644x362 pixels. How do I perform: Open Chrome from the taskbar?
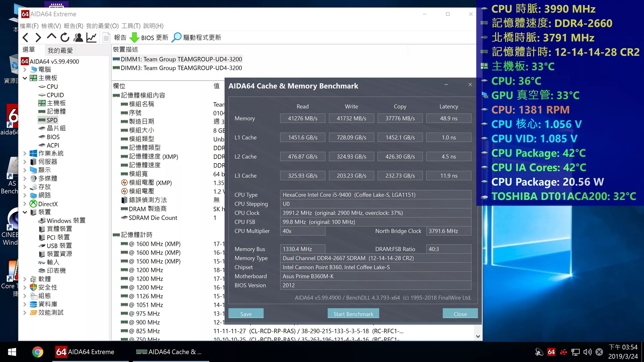38,352
